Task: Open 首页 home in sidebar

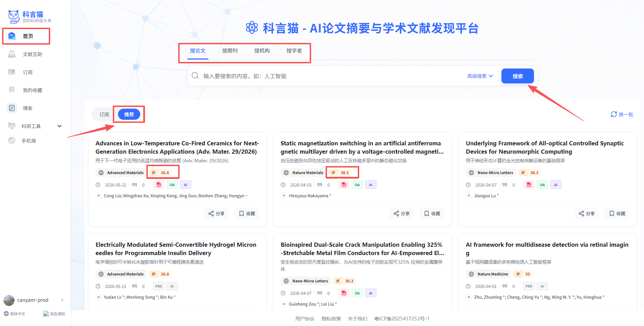Action: pyautogui.click(x=26, y=36)
